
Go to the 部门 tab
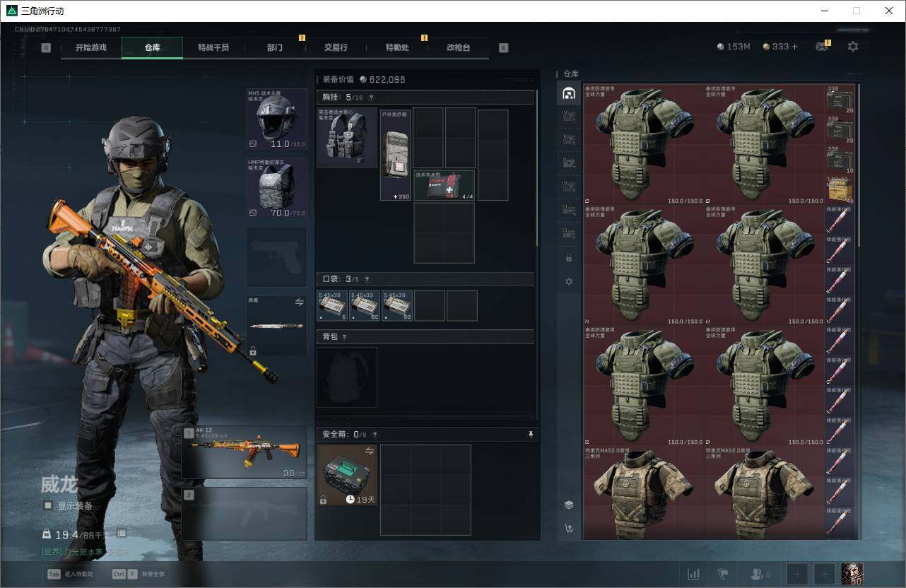275,47
